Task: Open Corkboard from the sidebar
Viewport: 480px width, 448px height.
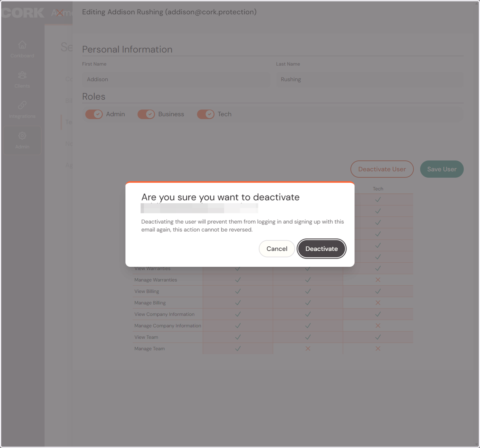Action: pyautogui.click(x=22, y=50)
